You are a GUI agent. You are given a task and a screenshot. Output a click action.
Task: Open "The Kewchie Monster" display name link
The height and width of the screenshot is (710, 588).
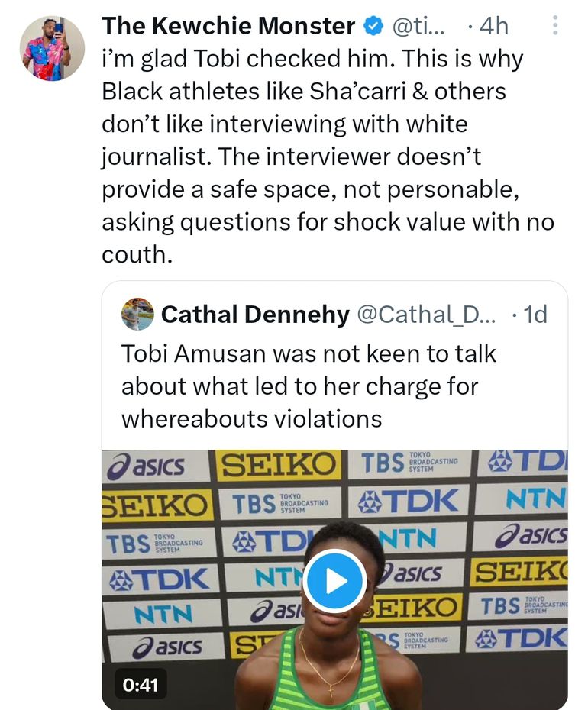(228, 27)
